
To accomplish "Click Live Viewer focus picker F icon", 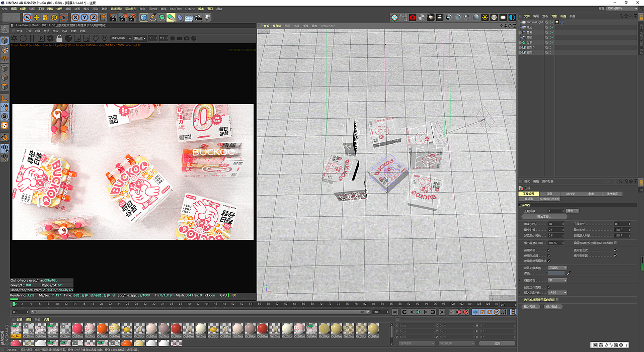I will [x=96, y=38].
